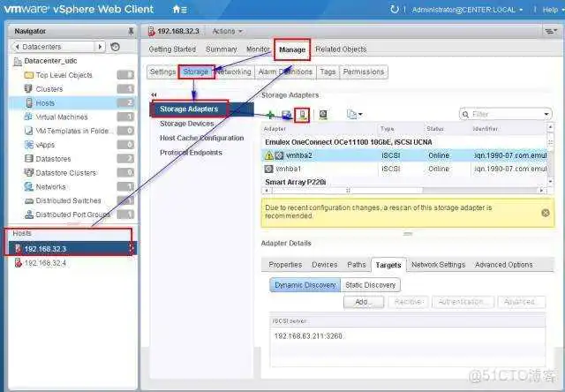The height and width of the screenshot is (392, 565).
Task: Click the rescan storage adapter icon
Action: click(x=303, y=115)
